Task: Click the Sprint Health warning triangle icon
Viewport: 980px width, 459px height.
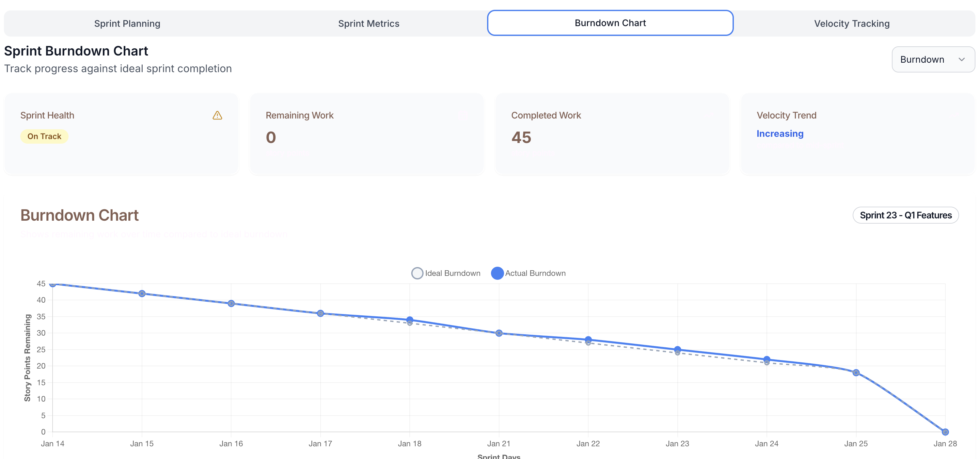Action: [x=217, y=115]
